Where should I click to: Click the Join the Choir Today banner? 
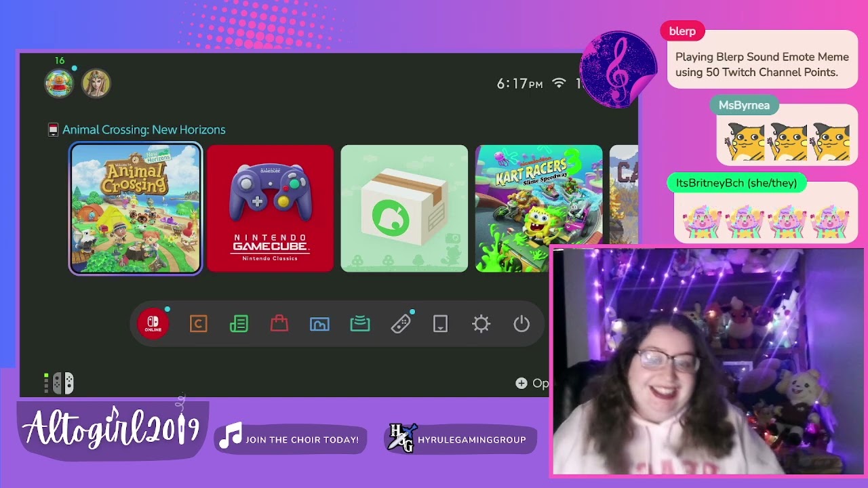[291, 439]
